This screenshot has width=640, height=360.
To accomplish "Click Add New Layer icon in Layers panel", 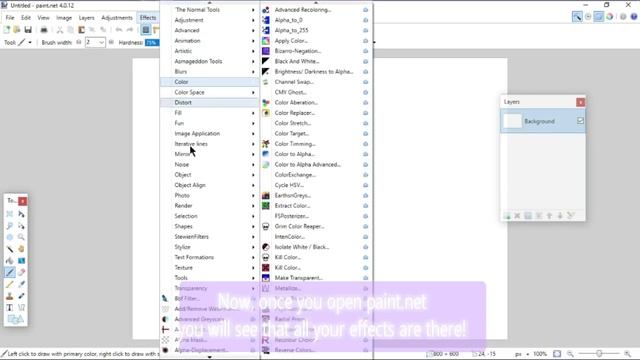I will [x=507, y=216].
